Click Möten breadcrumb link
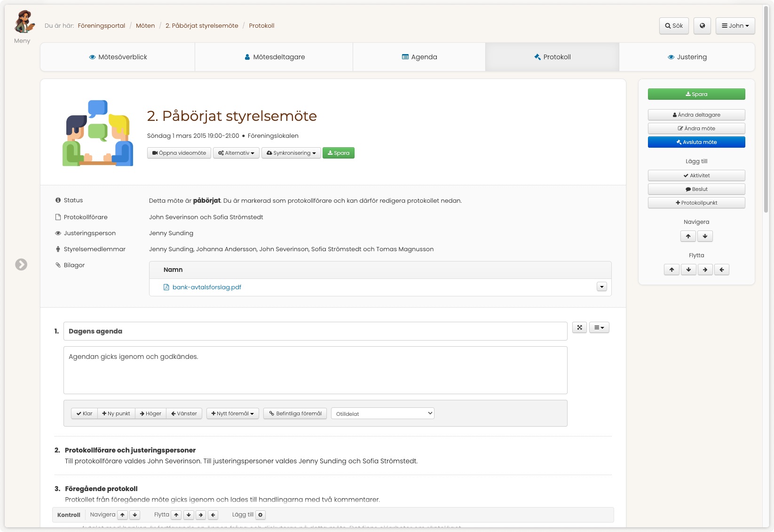Viewport: 774px width, 532px height. point(145,26)
